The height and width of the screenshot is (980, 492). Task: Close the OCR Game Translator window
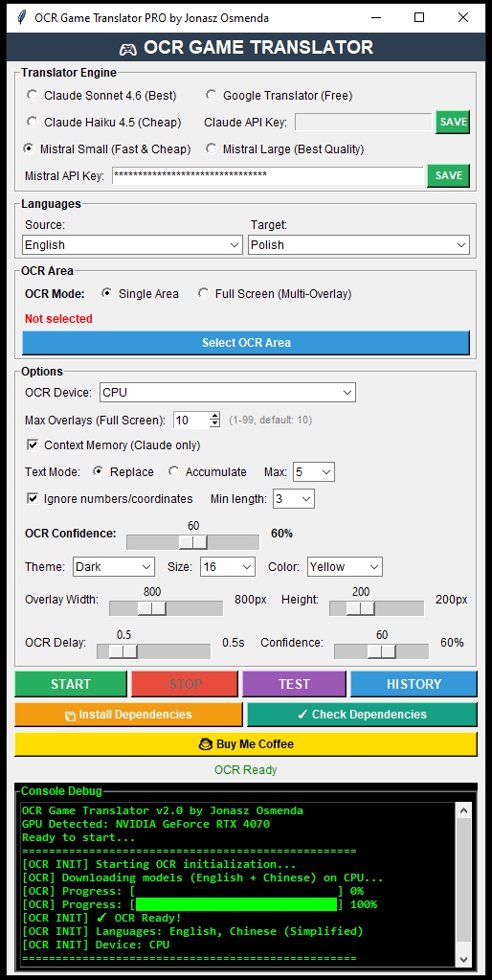click(463, 17)
